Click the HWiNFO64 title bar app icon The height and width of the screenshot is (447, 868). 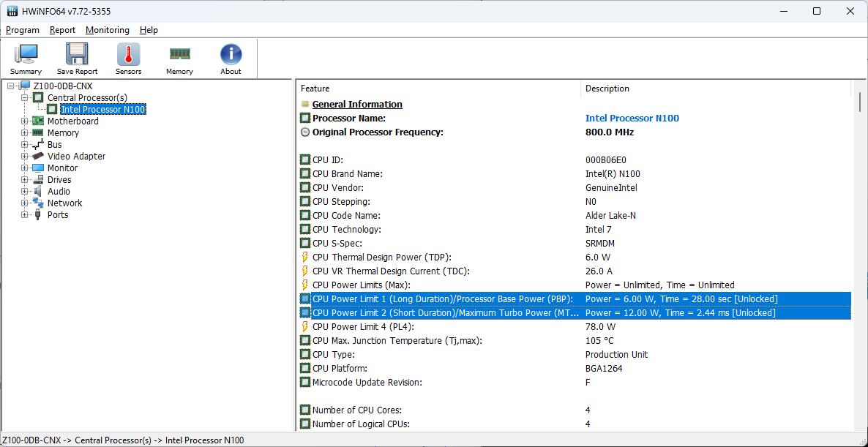[x=12, y=11]
